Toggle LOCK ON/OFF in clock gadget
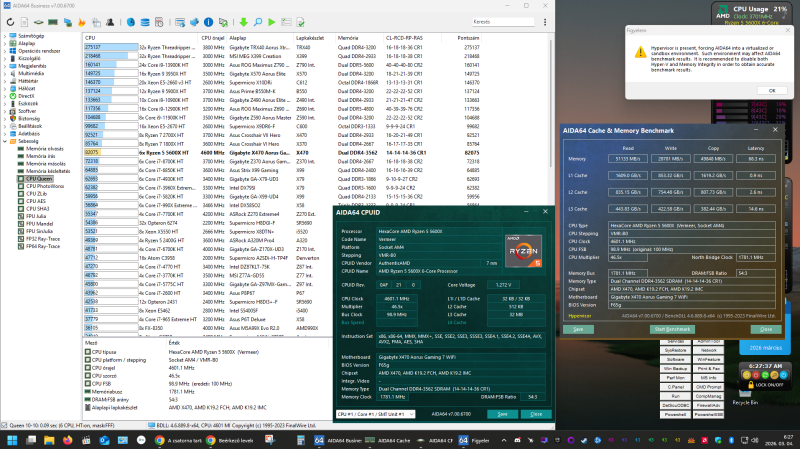The width and height of the screenshot is (800, 449). click(x=765, y=385)
